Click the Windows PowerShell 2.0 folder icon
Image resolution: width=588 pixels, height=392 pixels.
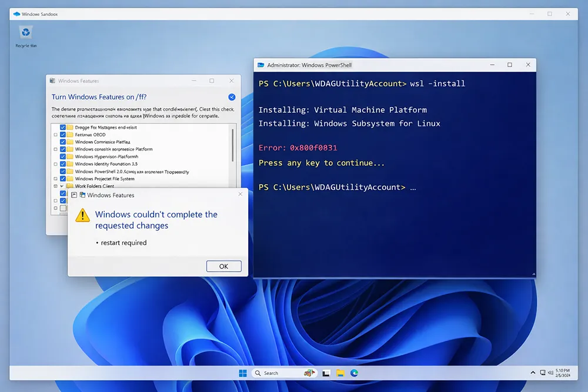(70, 171)
